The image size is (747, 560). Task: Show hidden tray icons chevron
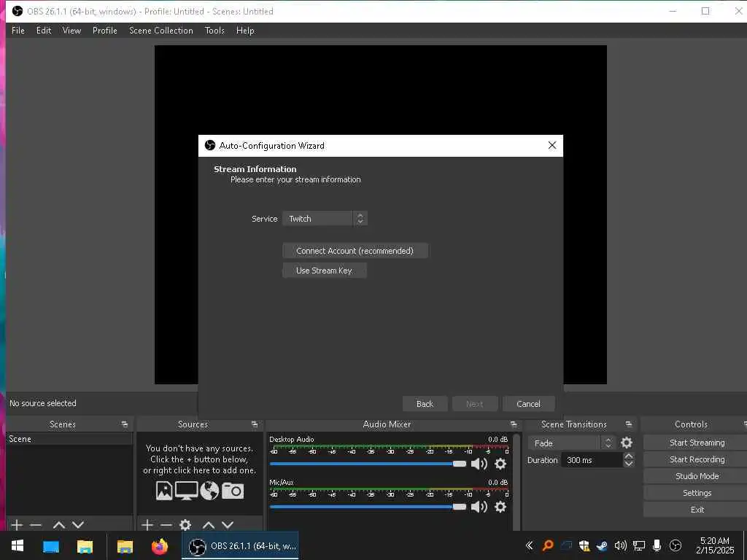pyautogui.click(x=529, y=545)
